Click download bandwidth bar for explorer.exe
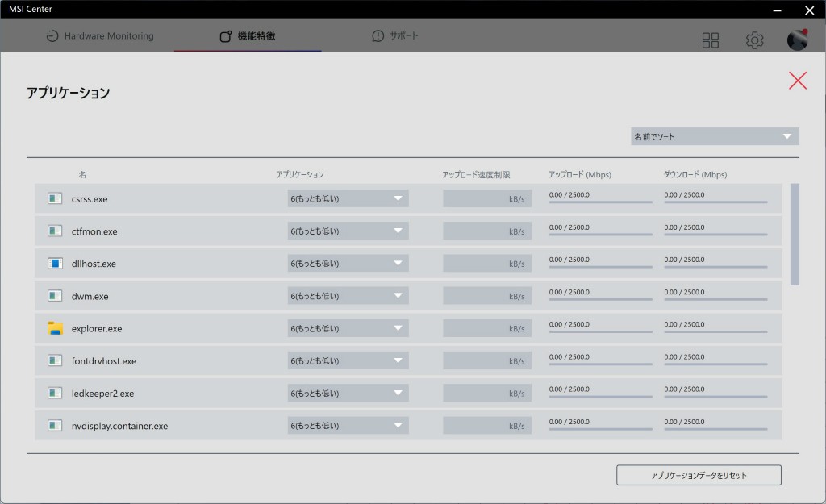Viewport: 826px width, 504px height. click(715, 331)
